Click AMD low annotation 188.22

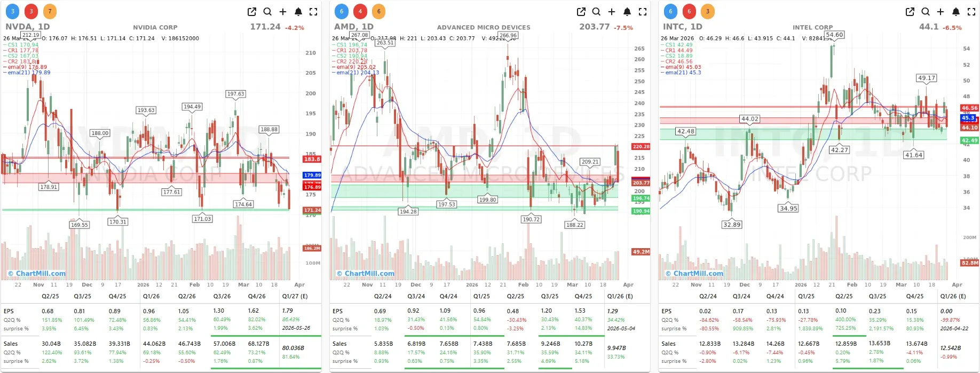(x=575, y=225)
